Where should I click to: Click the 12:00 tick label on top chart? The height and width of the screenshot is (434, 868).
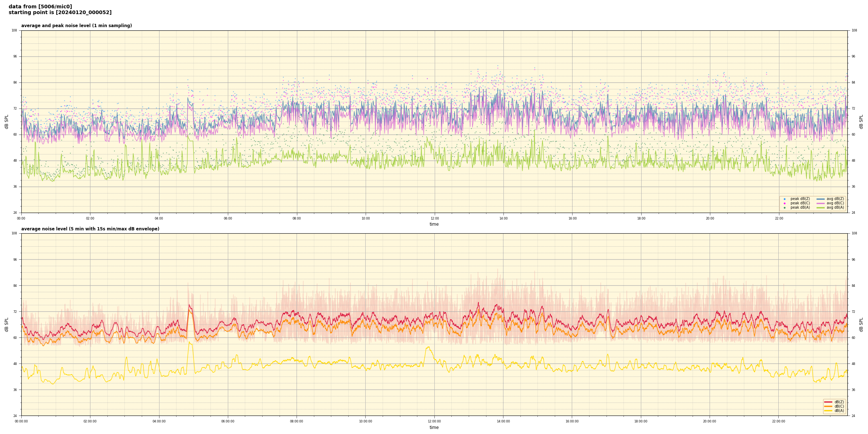coord(434,218)
